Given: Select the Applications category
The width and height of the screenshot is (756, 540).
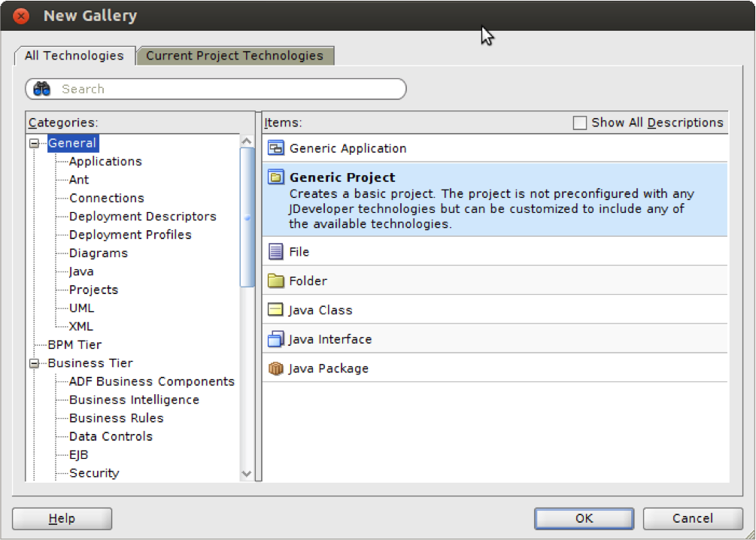Looking at the screenshot, I should [105, 162].
